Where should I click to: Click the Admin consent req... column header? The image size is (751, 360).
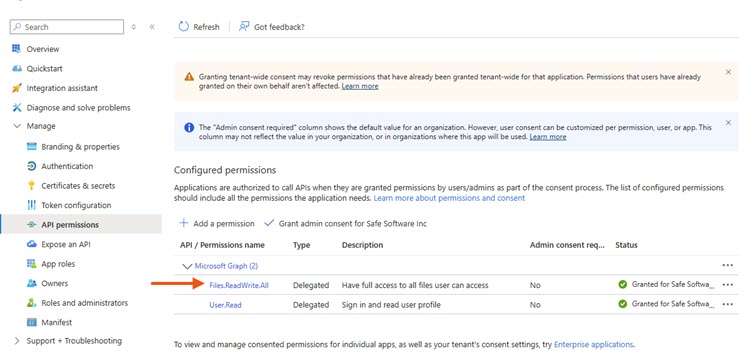coord(567,245)
